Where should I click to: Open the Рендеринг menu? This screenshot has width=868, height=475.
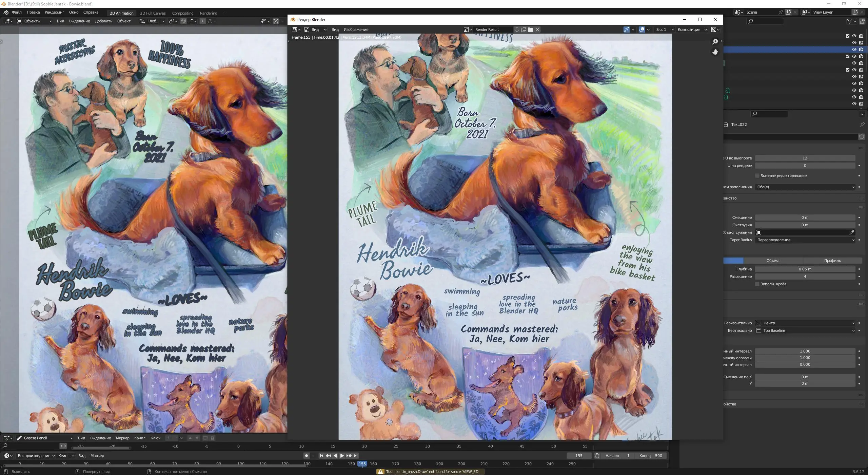click(54, 12)
